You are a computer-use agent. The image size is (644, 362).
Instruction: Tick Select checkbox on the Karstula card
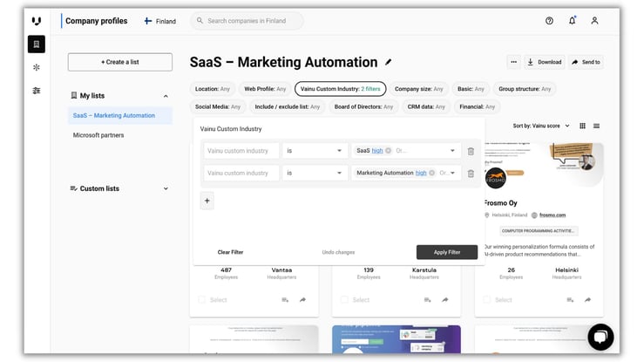(x=345, y=300)
